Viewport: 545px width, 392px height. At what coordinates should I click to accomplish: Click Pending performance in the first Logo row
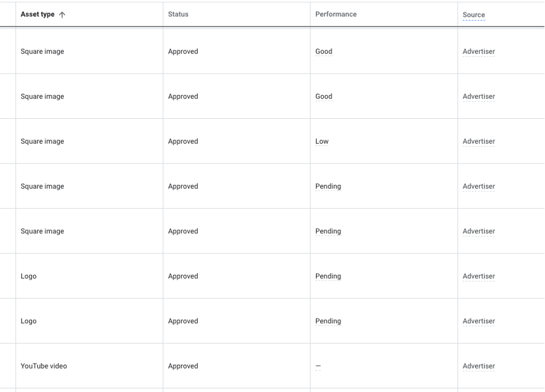pyautogui.click(x=328, y=276)
